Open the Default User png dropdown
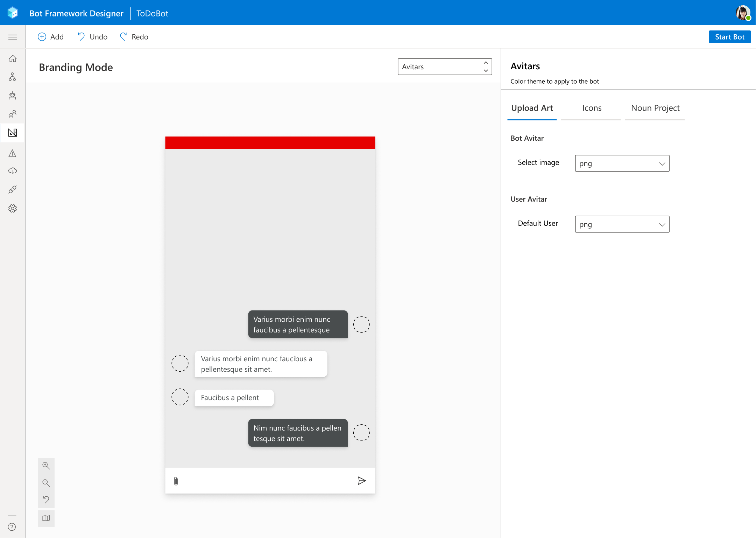The height and width of the screenshot is (538, 756). [622, 224]
